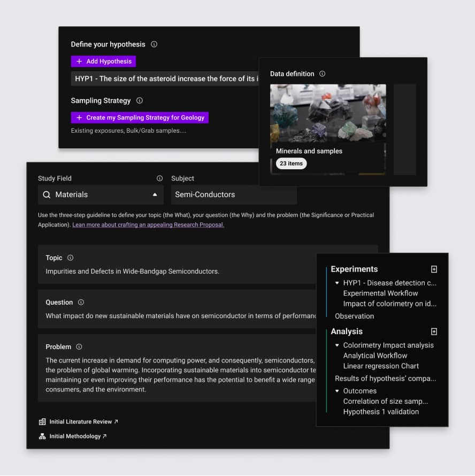Viewport: 475px width, 476px height.
Task: Open the crafting Research Proposal link
Action: [148, 225]
